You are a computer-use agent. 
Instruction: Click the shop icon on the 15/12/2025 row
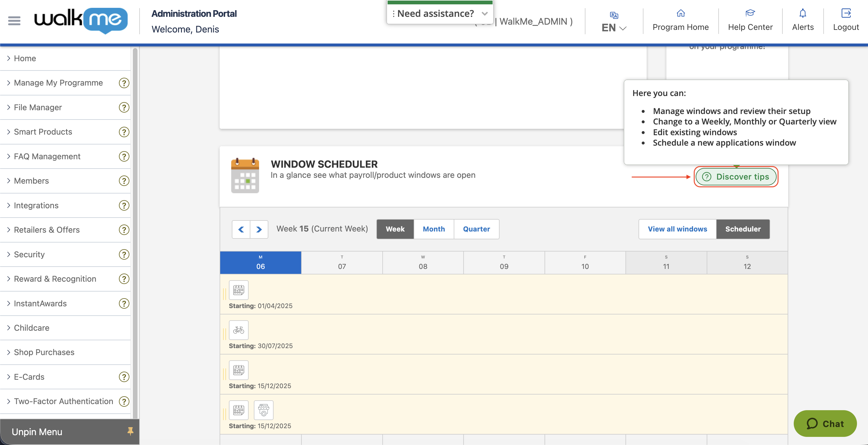[x=263, y=410]
